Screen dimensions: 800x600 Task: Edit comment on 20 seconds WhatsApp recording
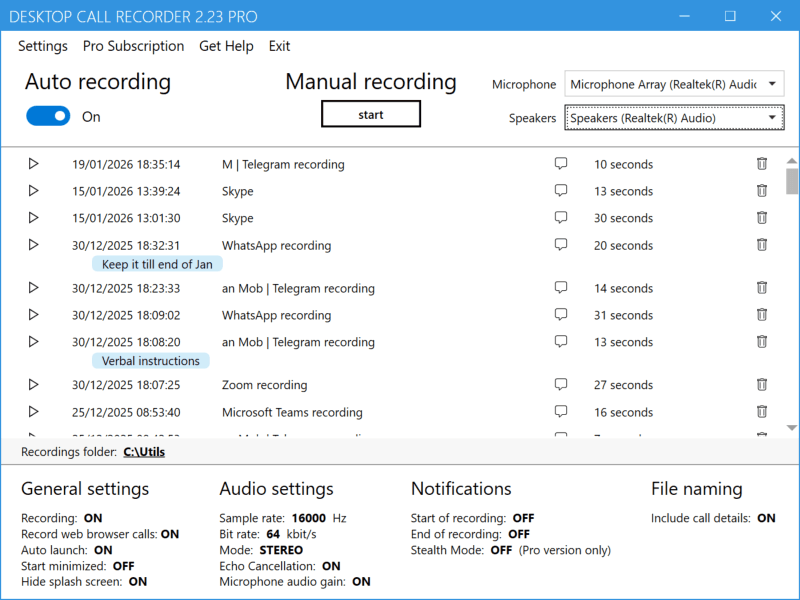[x=561, y=245]
